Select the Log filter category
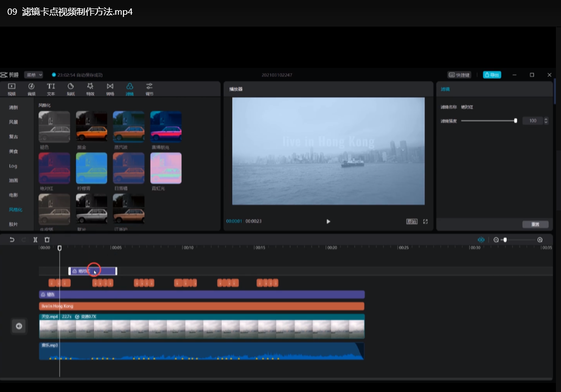 [13, 166]
